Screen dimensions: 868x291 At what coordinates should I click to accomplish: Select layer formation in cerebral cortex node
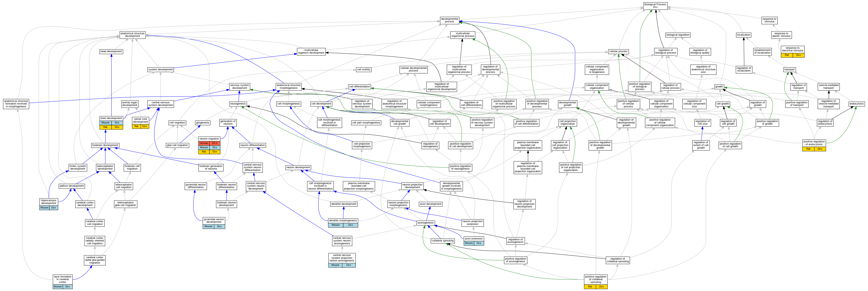[x=62, y=280]
